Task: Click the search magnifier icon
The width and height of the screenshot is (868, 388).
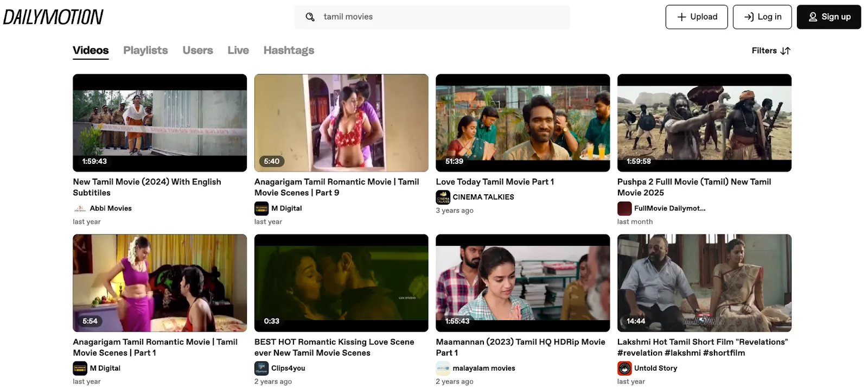Action: (310, 17)
